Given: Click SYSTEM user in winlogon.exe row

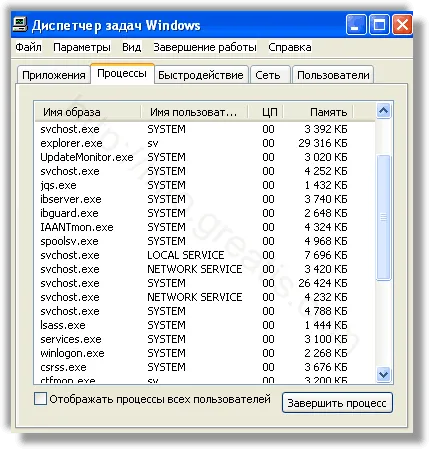Looking at the screenshot, I should coord(166,353).
